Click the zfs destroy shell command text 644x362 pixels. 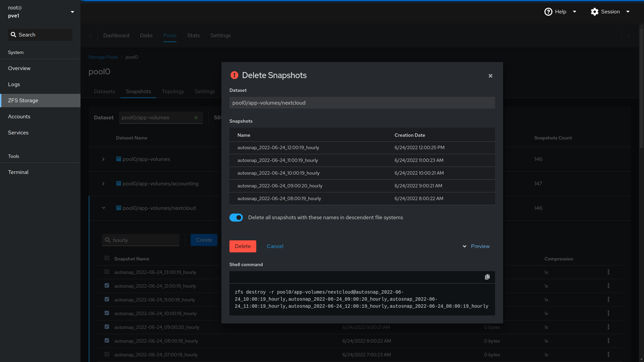tap(362, 299)
